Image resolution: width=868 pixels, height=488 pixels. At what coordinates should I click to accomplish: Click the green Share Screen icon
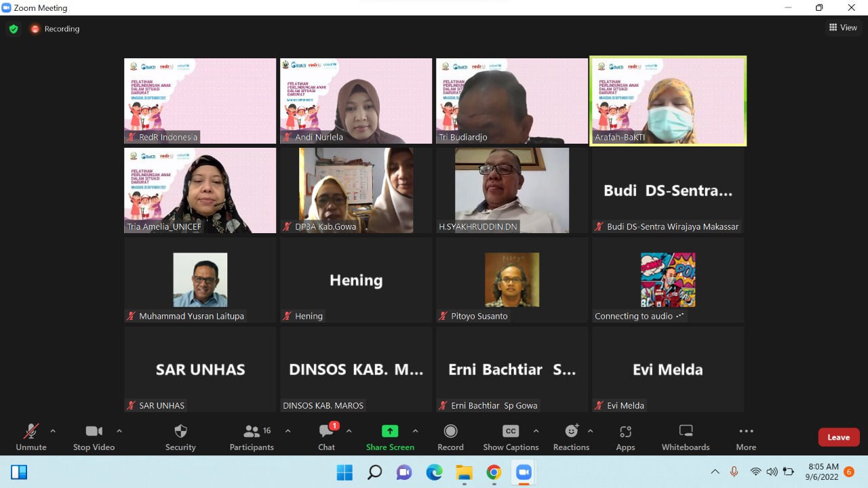click(x=390, y=431)
